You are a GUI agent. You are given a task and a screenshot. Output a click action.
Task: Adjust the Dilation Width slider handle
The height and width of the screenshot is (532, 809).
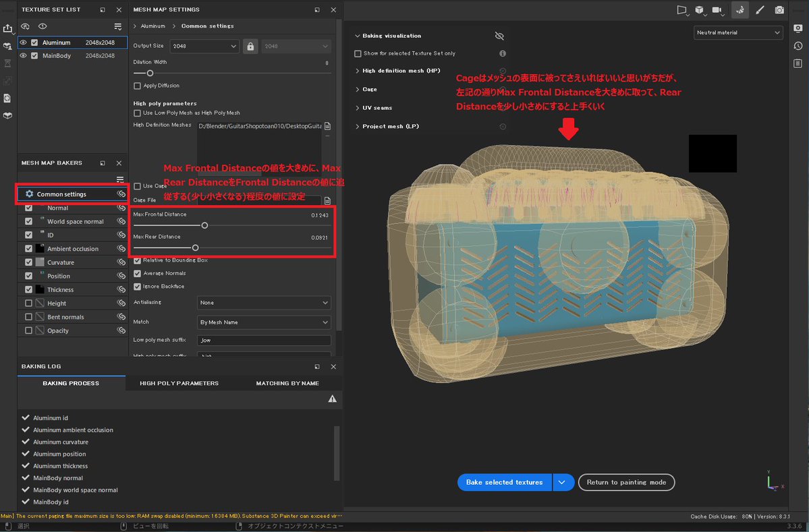pos(150,73)
